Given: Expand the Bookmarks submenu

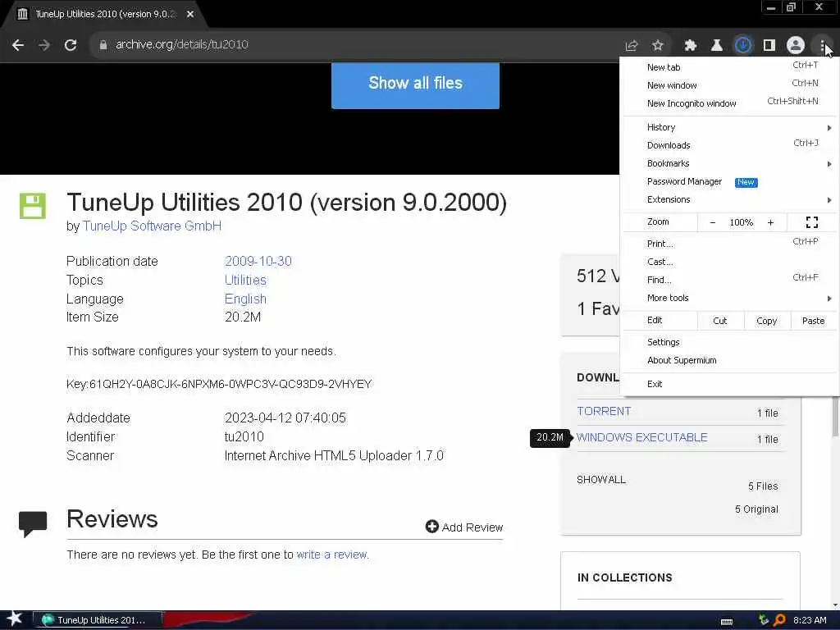Looking at the screenshot, I should pos(730,163).
